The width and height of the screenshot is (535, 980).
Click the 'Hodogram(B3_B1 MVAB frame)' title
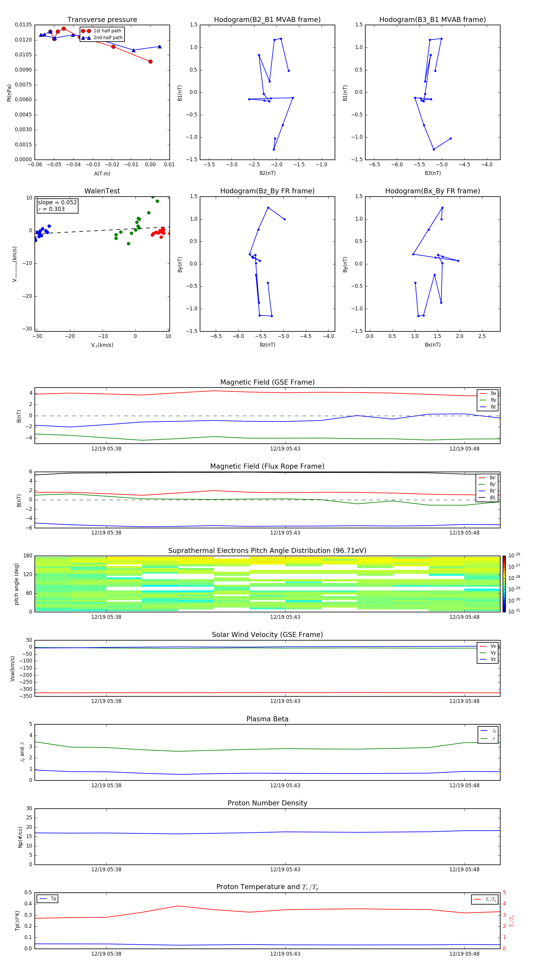tap(432, 20)
